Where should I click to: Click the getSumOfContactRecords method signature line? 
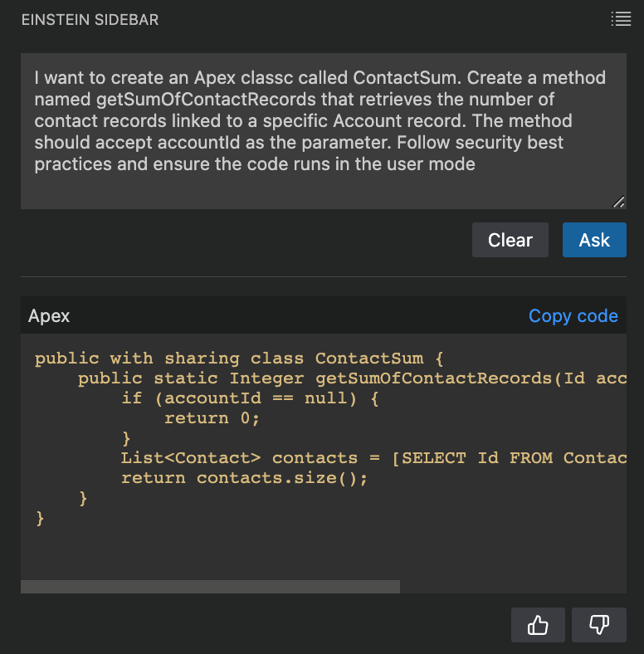point(352,378)
